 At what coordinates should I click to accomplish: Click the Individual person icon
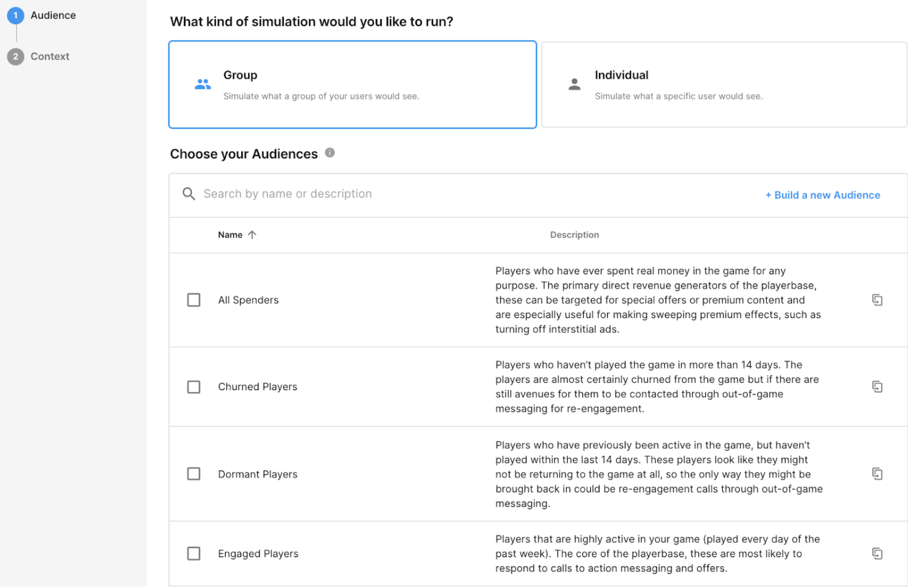click(x=574, y=84)
